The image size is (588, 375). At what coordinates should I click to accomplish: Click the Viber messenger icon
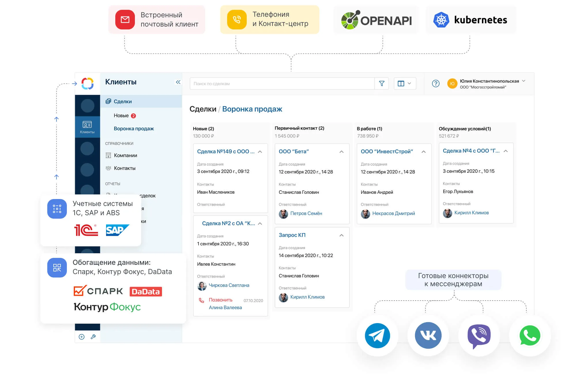click(479, 335)
